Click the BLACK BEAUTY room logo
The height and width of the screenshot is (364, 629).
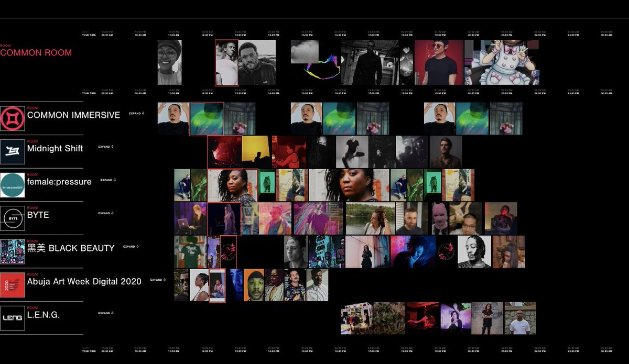(13, 251)
